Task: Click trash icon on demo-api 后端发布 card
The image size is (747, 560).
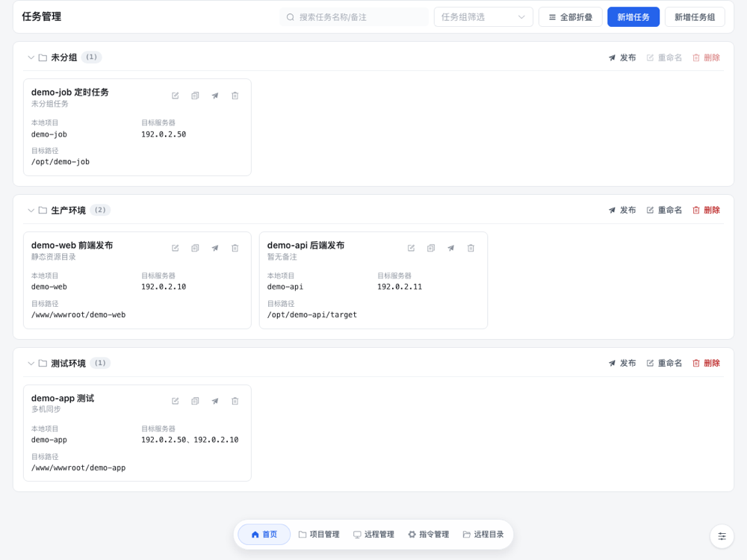Action: click(x=471, y=248)
